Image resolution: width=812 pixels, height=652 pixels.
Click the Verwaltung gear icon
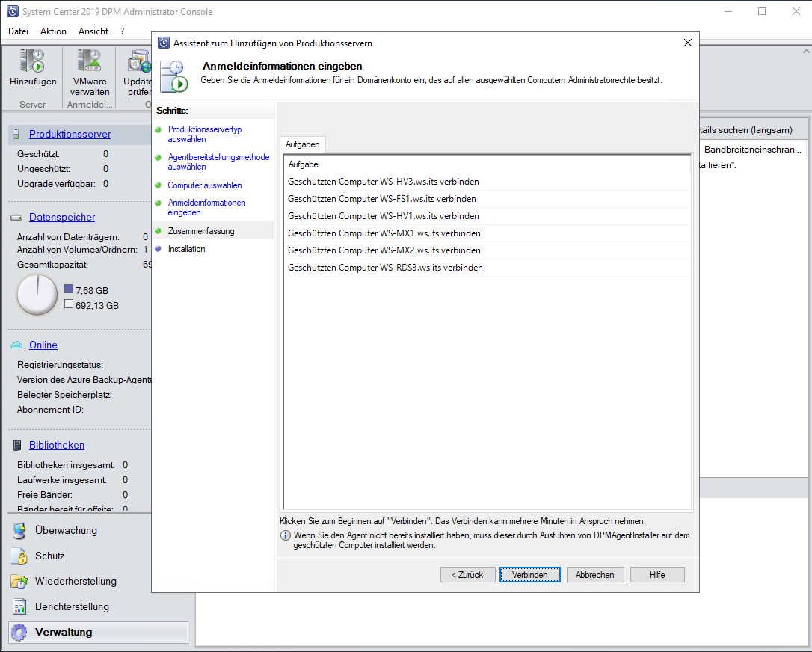(19, 633)
